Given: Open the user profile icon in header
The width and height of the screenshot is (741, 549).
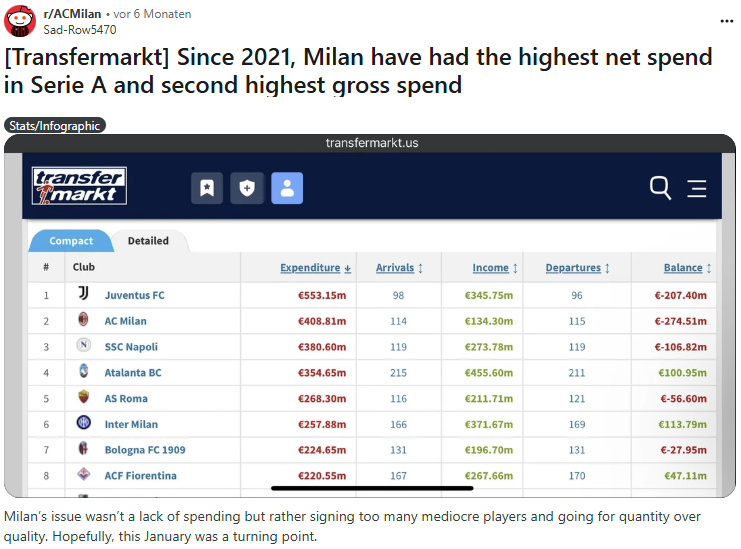Looking at the screenshot, I should [x=287, y=187].
